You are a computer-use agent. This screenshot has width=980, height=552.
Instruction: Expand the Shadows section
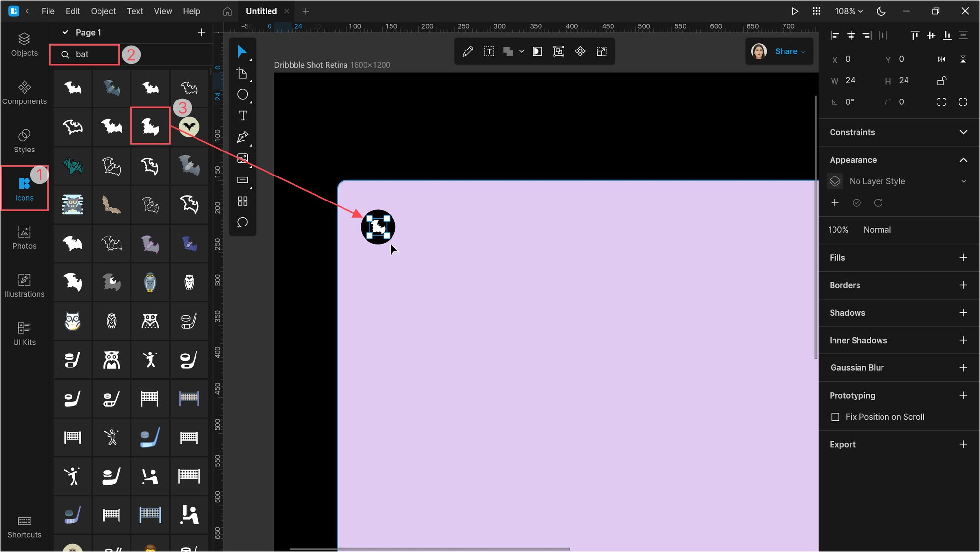pos(847,312)
